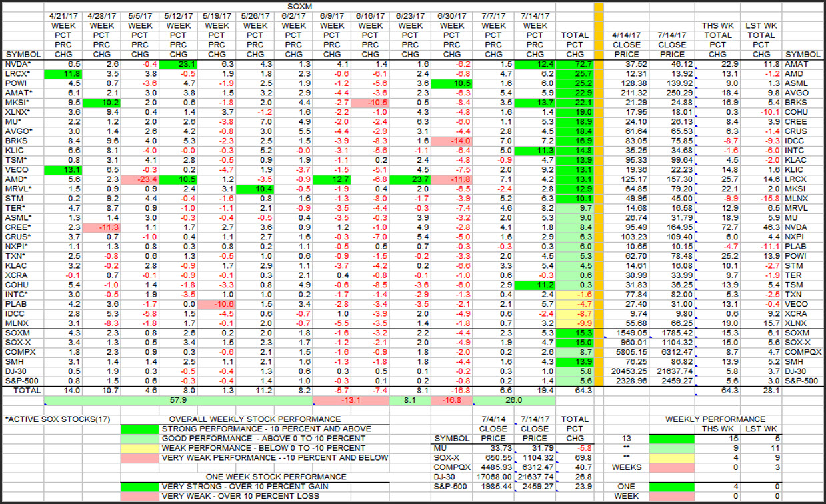Image resolution: width=826 pixels, height=504 pixels.
Task: Select the MRVL* symbol cell
Action: [23, 190]
